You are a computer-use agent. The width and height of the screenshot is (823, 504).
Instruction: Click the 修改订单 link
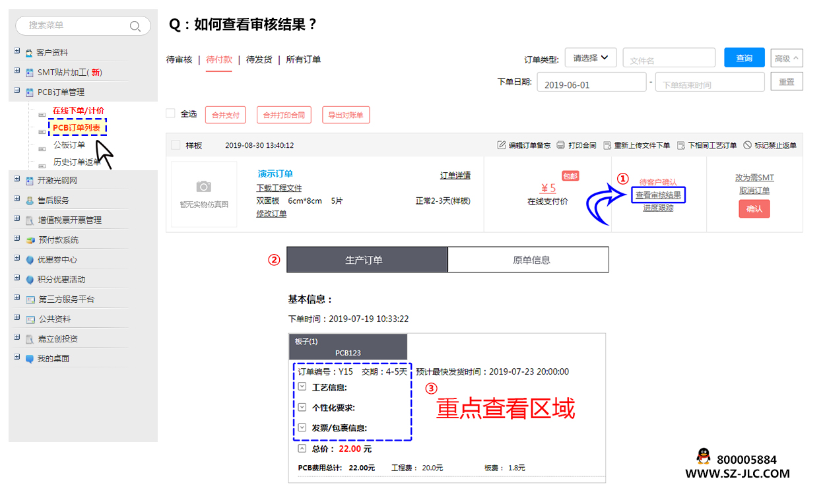[x=272, y=214]
